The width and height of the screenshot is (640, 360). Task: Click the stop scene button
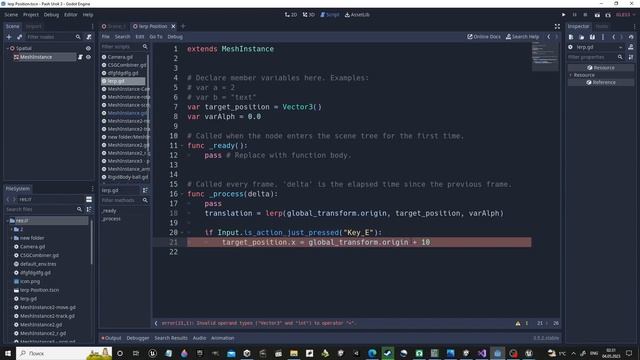pos(585,15)
